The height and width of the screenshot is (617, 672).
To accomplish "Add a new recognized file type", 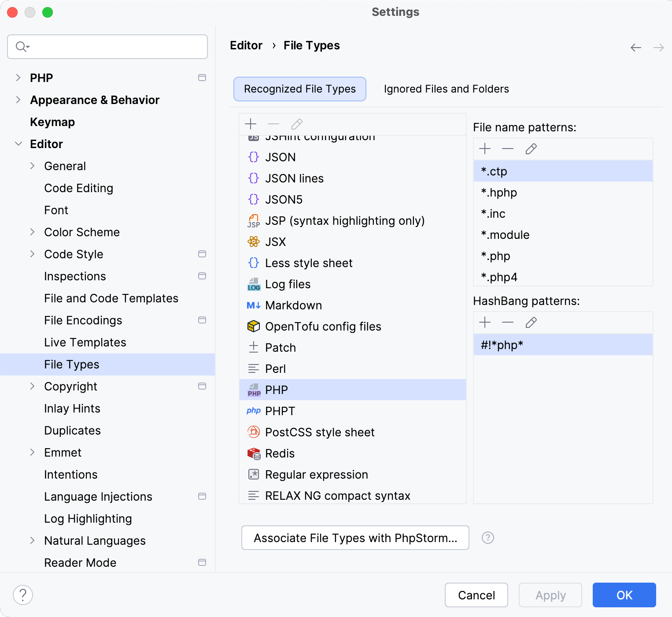I will point(251,124).
